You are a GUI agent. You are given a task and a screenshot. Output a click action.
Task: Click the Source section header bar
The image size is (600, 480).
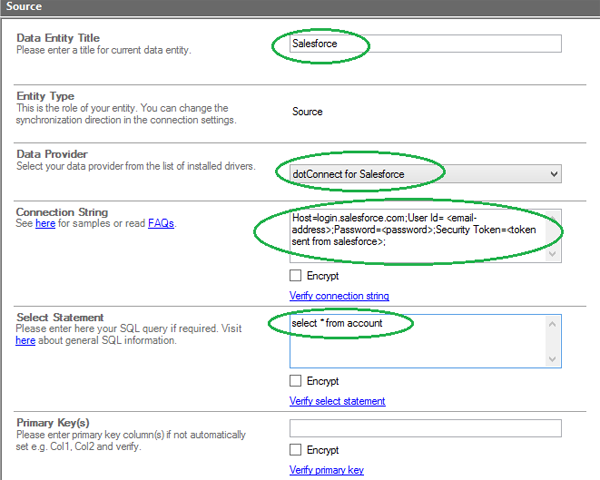coord(300,7)
